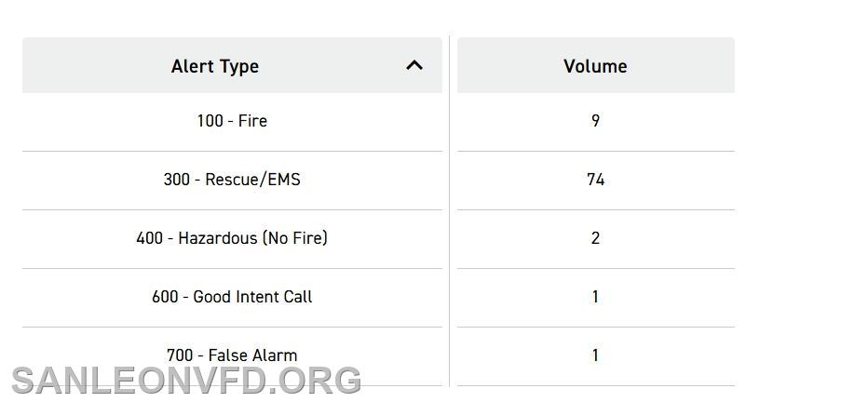This screenshot has height=402, width=868.
Task: Click the False Alarm label text
Action: click(x=252, y=355)
